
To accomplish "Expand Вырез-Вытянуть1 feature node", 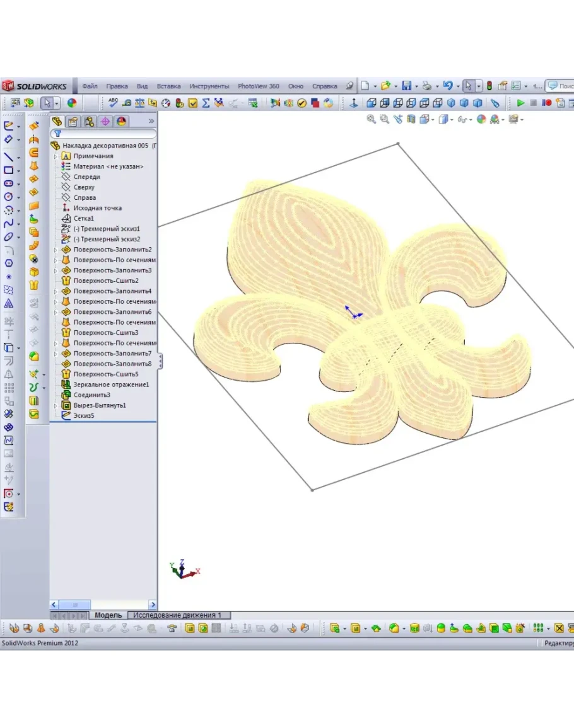I will 56,405.
